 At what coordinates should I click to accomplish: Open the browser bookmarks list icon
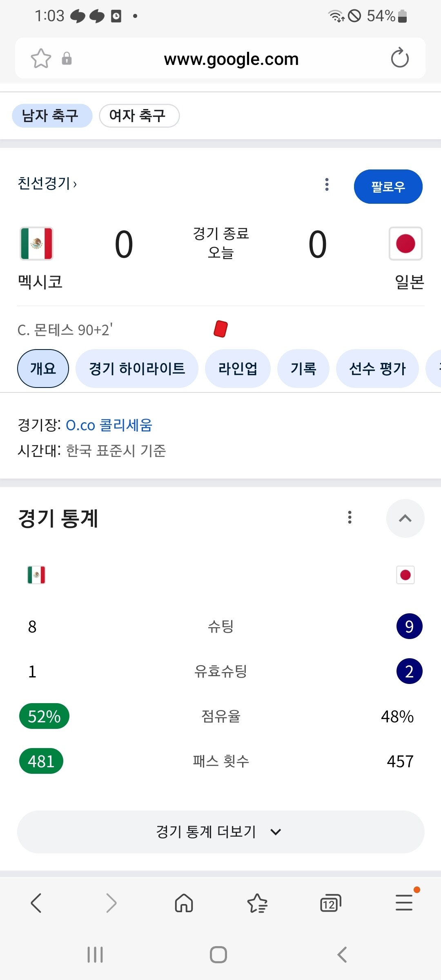click(257, 903)
